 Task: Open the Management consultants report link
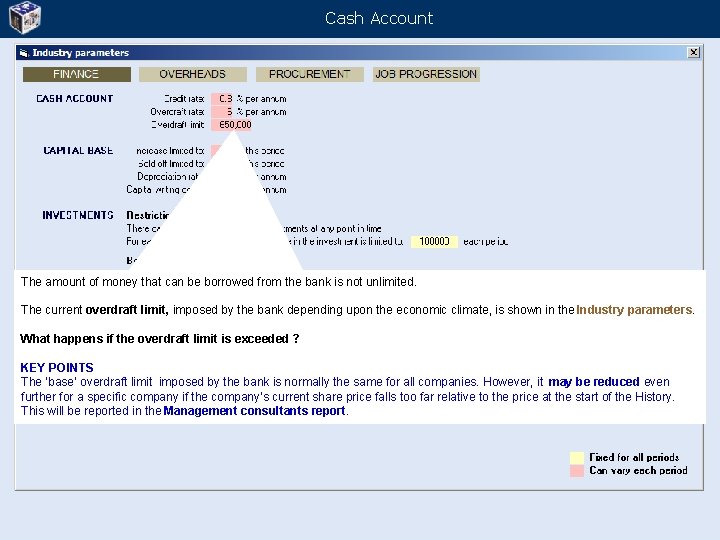(x=254, y=411)
